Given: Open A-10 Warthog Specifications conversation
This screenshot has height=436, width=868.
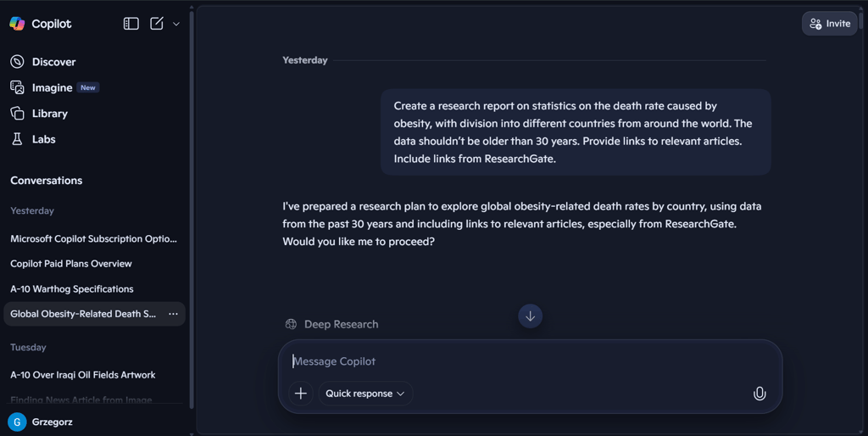Looking at the screenshot, I should pyautogui.click(x=72, y=289).
